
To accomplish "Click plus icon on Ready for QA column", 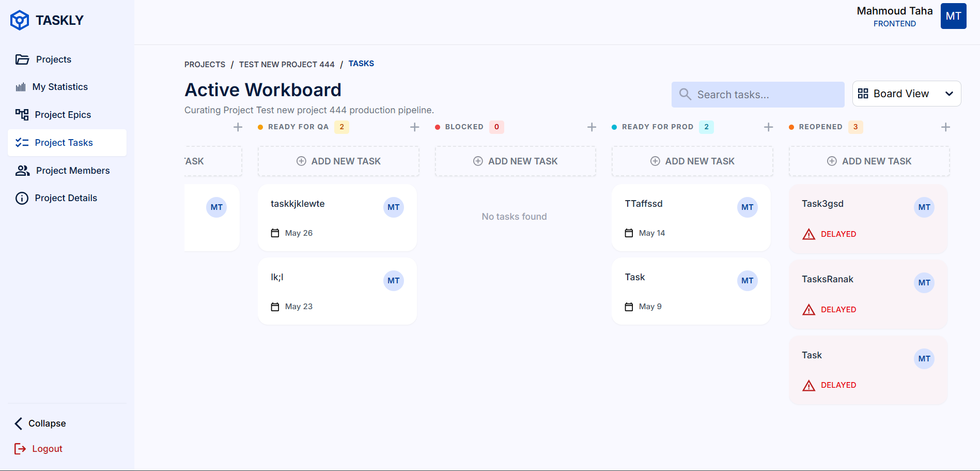I will pyautogui.click(x=414, y=127).
